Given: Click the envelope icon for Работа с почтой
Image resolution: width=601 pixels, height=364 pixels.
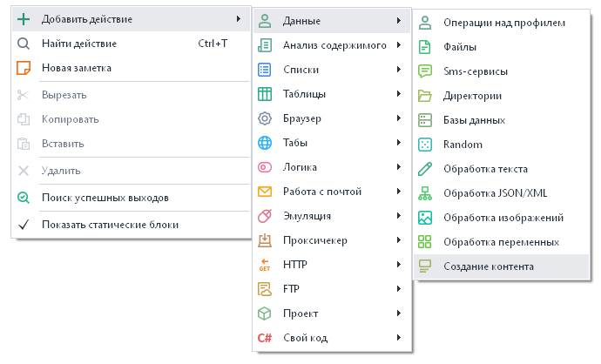Looking at the screenshot, I should (x=265, y=192).
